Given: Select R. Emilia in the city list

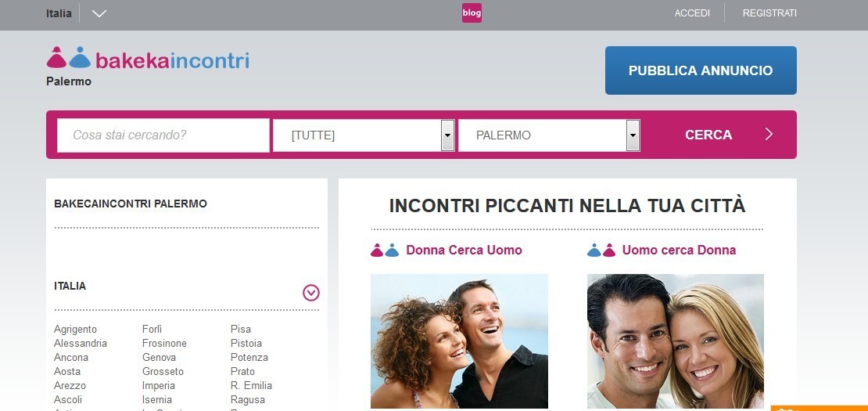Looking at the screenshot, I should click(251, 385).
